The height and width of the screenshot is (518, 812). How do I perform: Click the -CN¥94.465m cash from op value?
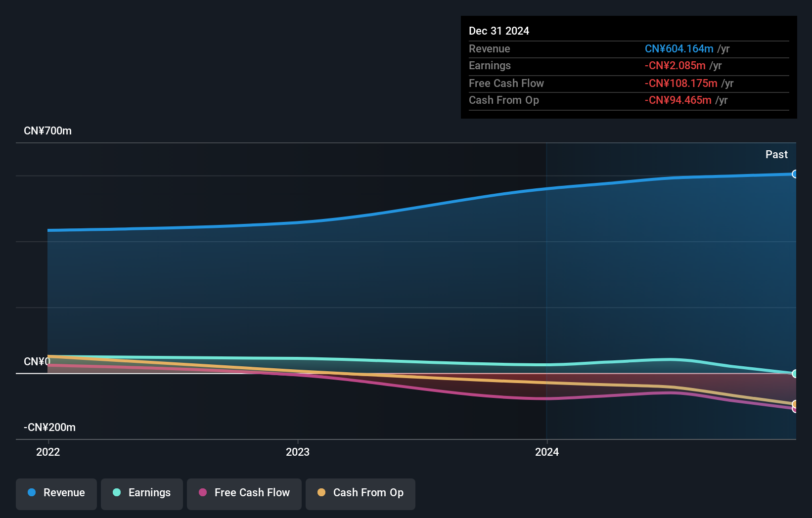pos(678,100)
